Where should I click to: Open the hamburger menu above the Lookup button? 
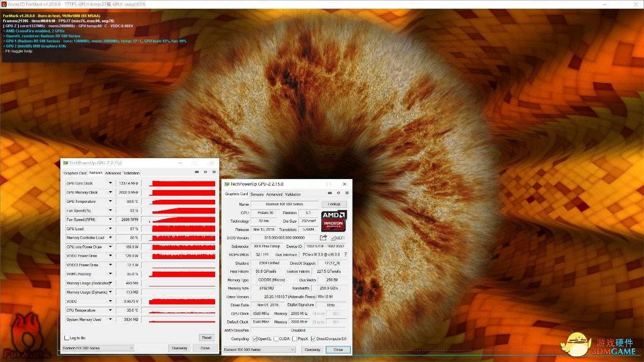[x=347, y=193]
